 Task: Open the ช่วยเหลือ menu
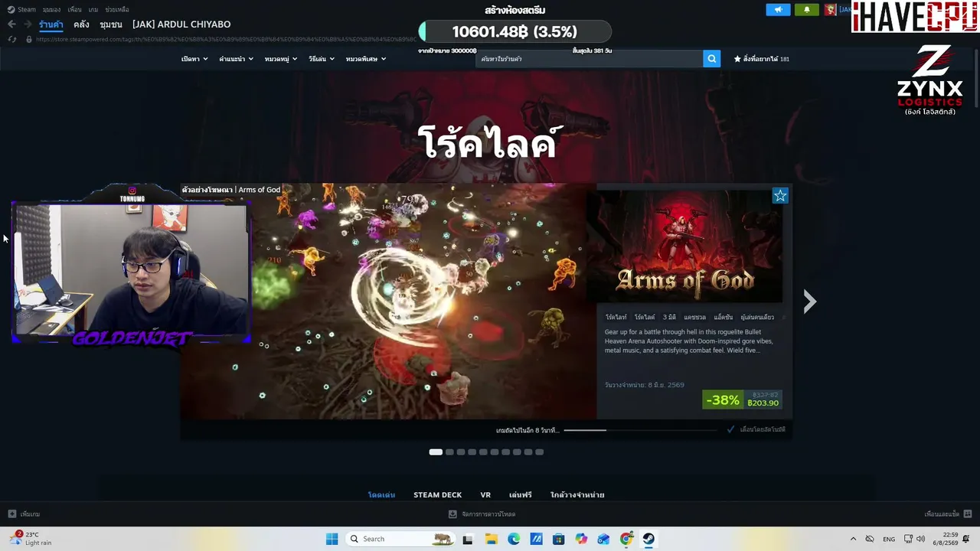117,10
